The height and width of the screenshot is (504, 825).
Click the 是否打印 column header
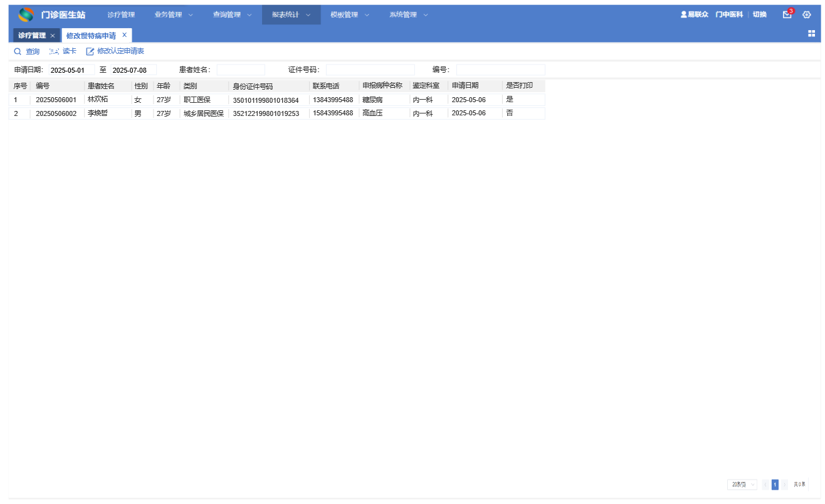point(519,85)
